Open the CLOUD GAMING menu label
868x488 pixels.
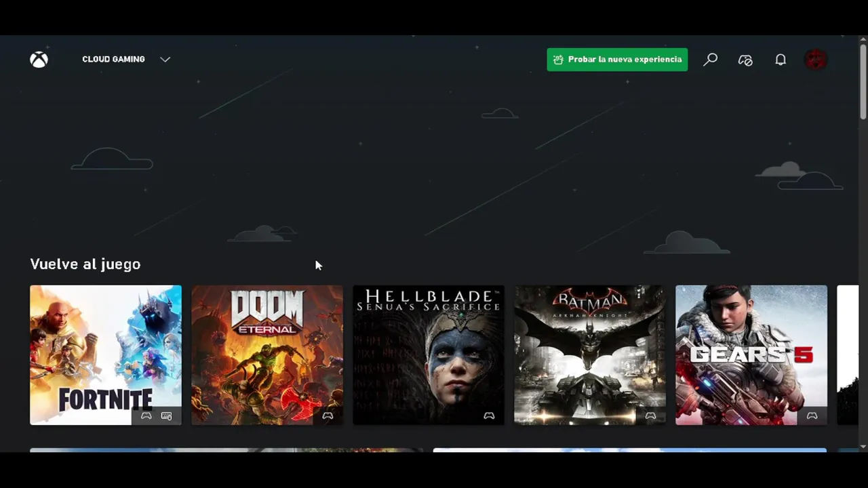coord(113,60)
